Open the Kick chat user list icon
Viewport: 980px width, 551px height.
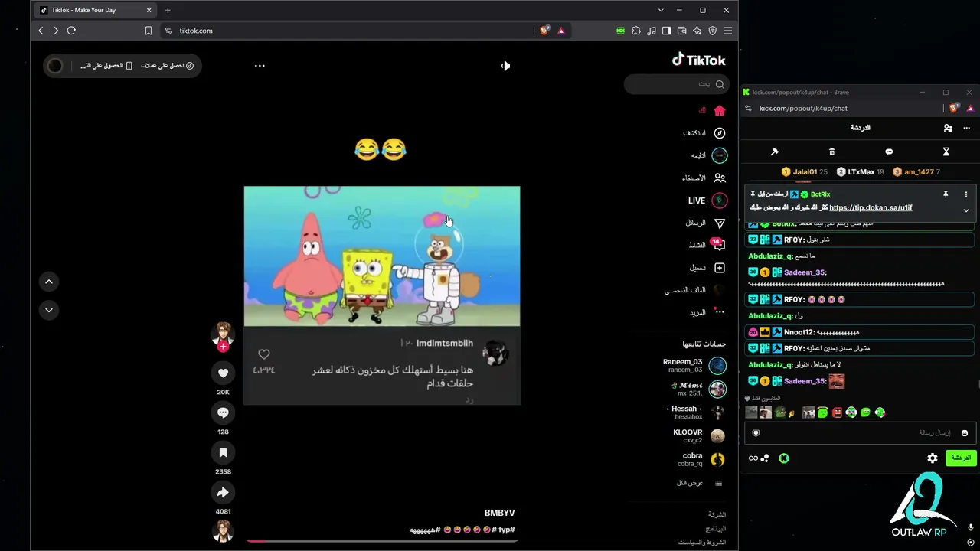tap(948, 128)
